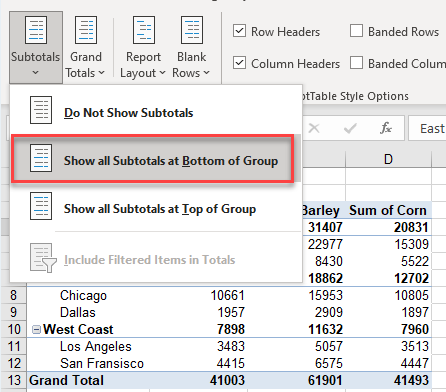Click cell value 12702
This screenshot has height=392, width=446.
click(x=412, y=278)
